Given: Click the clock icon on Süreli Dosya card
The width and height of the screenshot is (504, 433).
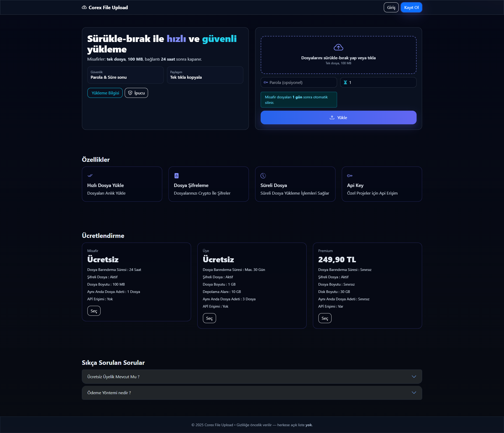Looking at the screenshot, I should tap(263, 176).
